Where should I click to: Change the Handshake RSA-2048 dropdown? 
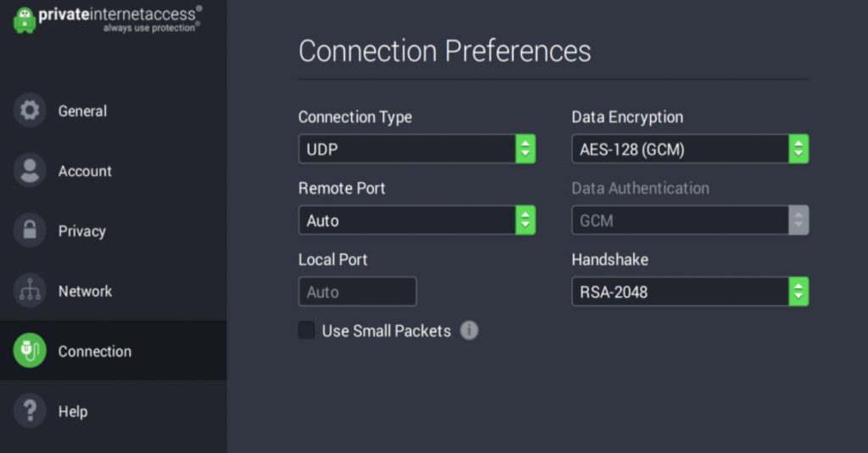click(690, 291)
